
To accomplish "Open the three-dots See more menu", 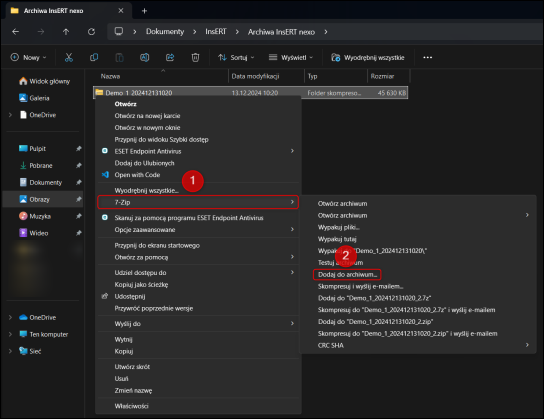I will (427, 58).
